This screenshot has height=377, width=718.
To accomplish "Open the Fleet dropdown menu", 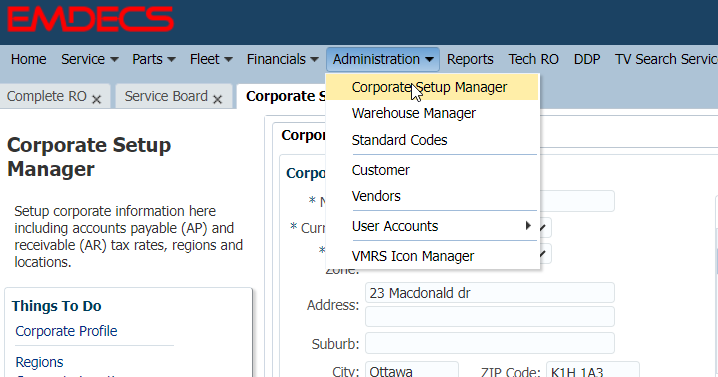I will pos(211,59).
